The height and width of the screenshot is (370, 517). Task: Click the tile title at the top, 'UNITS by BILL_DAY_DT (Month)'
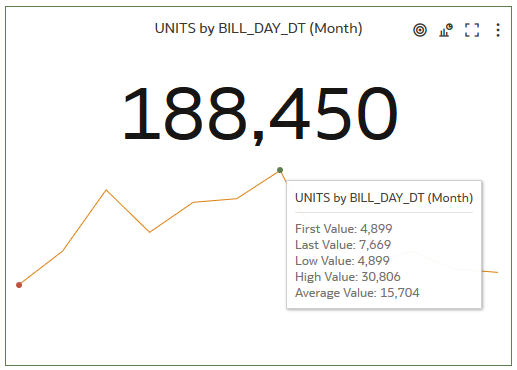tap(258, 29)
